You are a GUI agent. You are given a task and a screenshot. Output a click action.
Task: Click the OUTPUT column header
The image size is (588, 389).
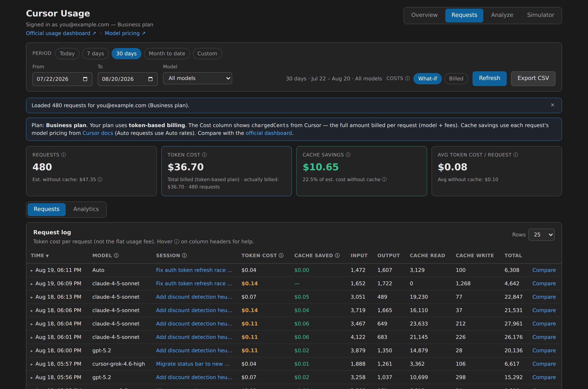click(388, 255)
